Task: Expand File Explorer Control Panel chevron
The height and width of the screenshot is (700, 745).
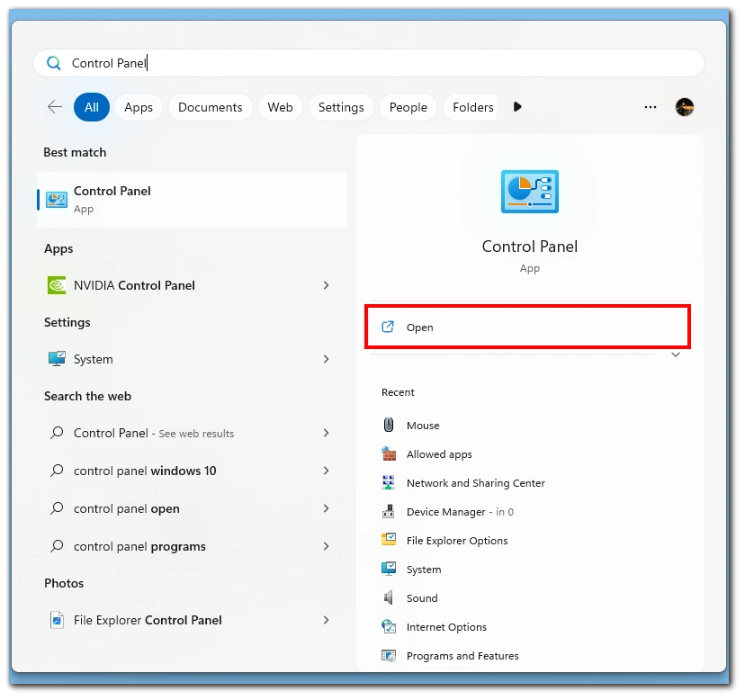Action: (326, 620)
